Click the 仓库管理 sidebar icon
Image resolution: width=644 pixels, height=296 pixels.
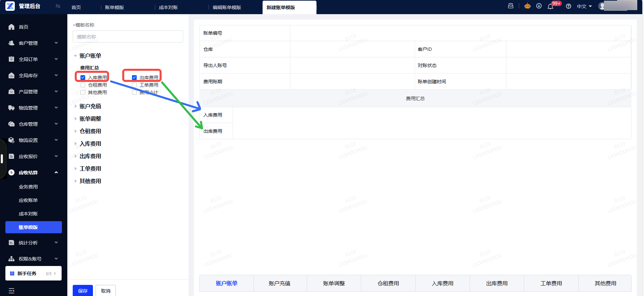[x=11, y=124]
